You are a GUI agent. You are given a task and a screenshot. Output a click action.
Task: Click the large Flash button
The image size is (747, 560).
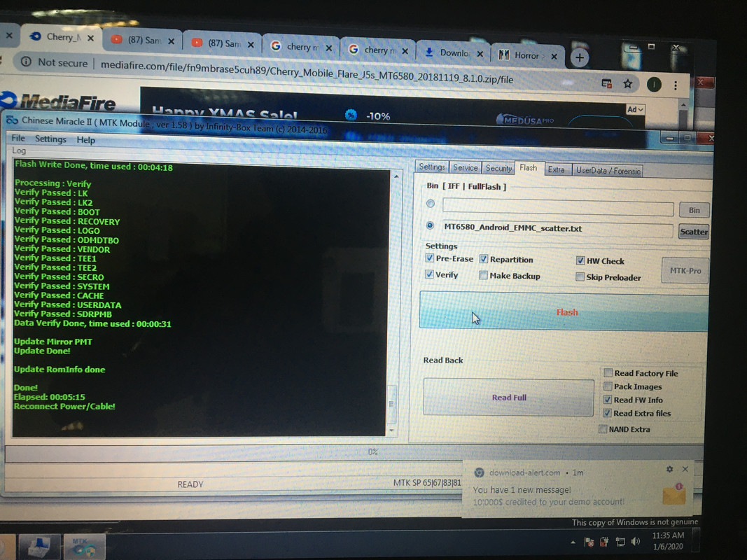click(564, 311)
